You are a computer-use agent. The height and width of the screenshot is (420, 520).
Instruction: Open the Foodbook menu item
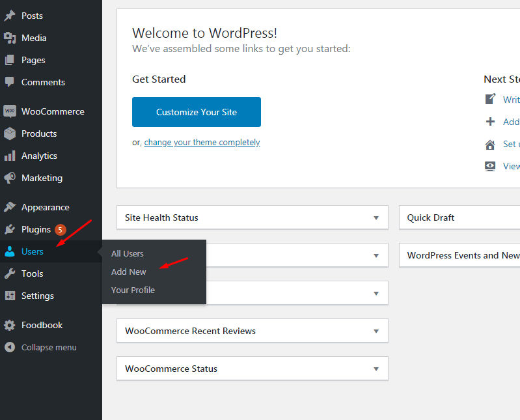point(42,325)
